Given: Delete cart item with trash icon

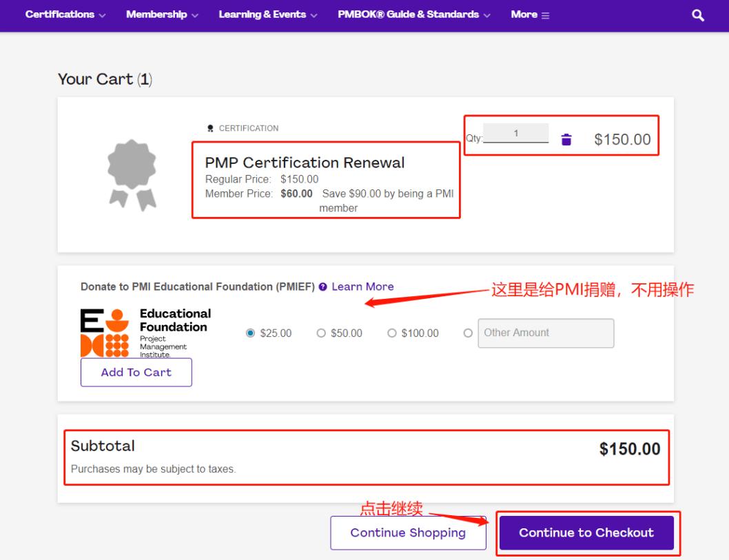Looking at the screenshot, I should click(x=566, y=140).
